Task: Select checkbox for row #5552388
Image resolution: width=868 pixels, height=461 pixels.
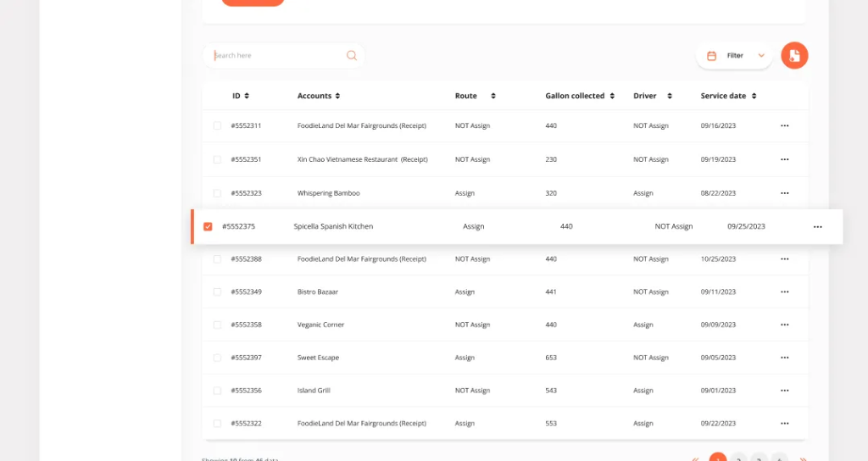Action: click(x=217, y=259)
